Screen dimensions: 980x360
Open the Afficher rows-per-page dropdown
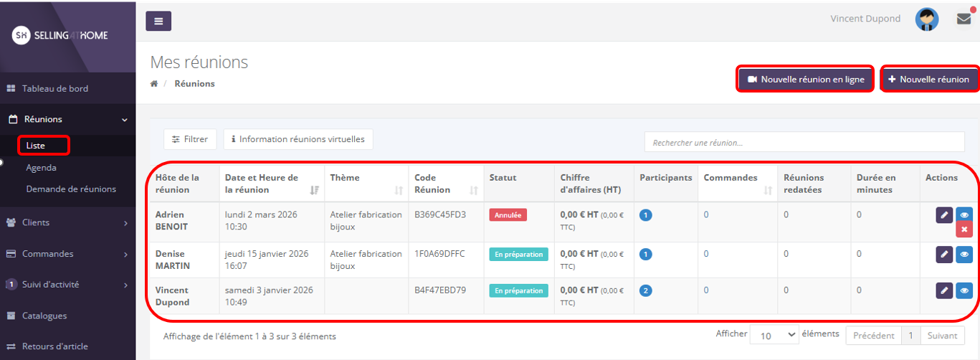coord(774,335)
